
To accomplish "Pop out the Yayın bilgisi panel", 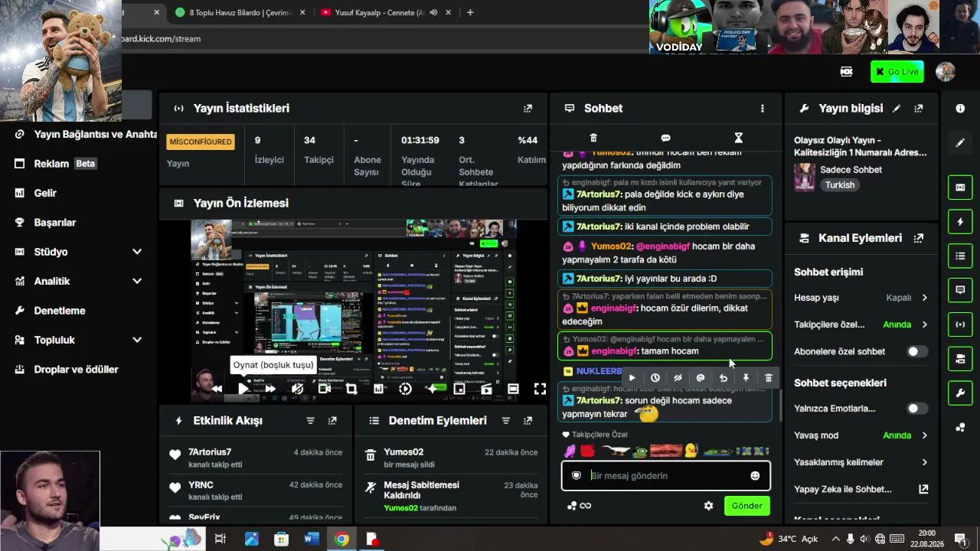I will 918,109.
